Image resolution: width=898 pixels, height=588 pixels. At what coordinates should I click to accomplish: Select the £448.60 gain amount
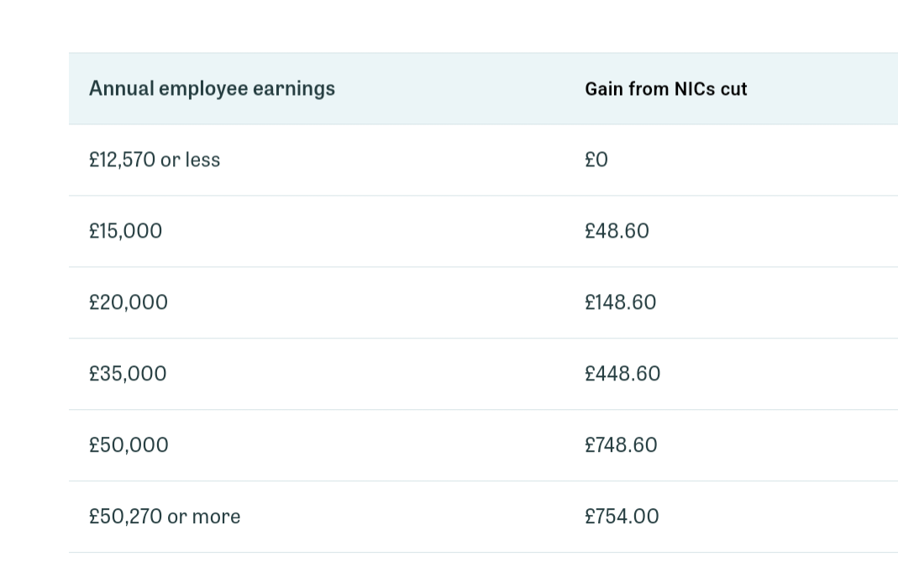[622, 374]
